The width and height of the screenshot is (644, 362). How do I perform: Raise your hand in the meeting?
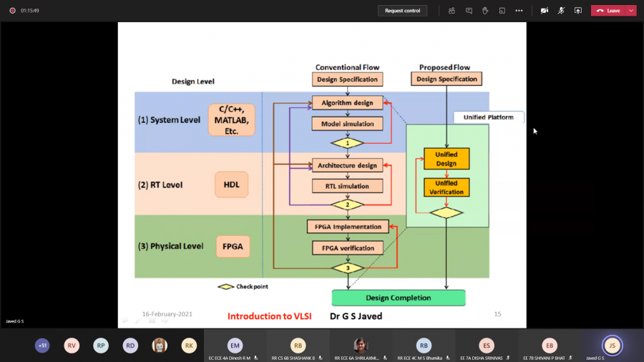pos(485,11)
